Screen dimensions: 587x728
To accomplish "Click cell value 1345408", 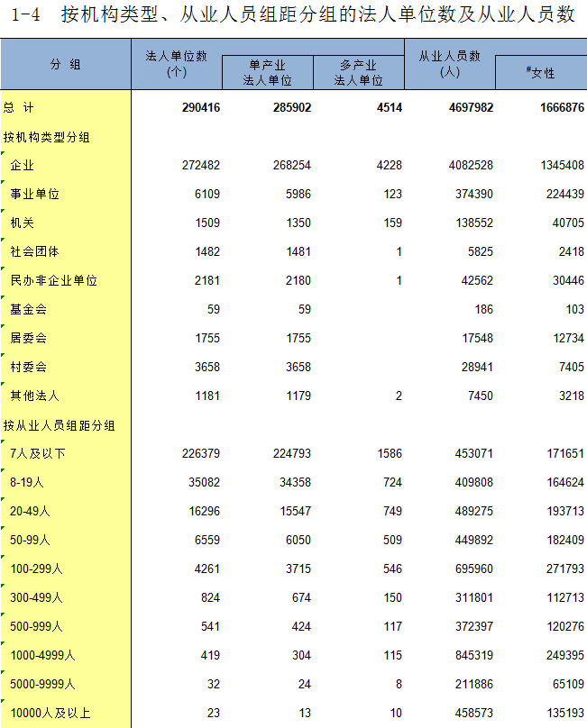I will pos(562,165).
